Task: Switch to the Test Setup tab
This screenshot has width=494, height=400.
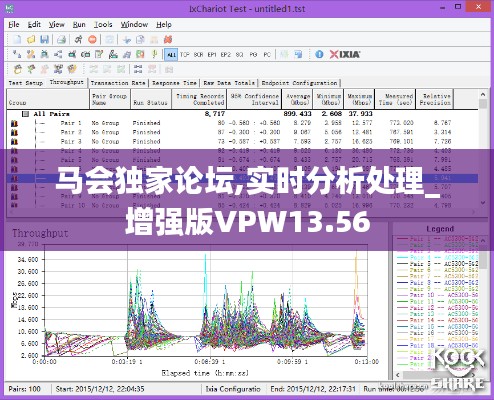Action: point(26,83)
